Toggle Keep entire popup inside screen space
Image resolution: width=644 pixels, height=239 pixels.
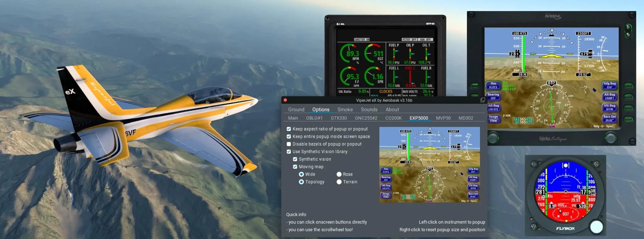[289, 137]
